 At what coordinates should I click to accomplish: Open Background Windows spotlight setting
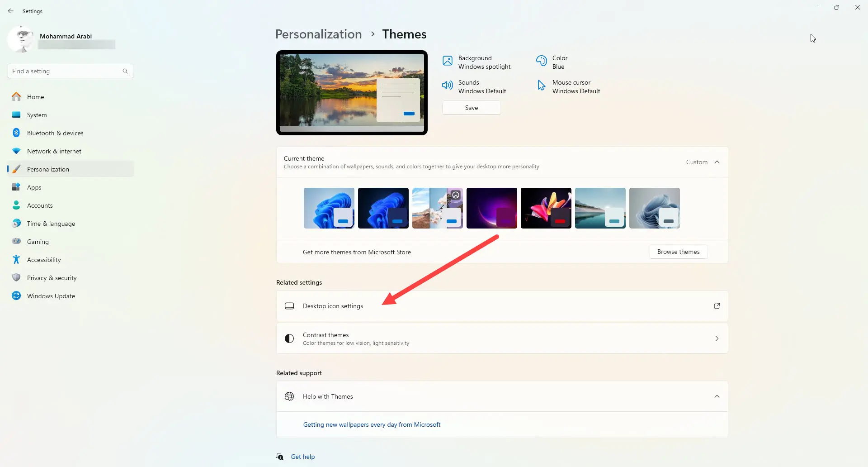pyautogui.click(x=476, y=62)
